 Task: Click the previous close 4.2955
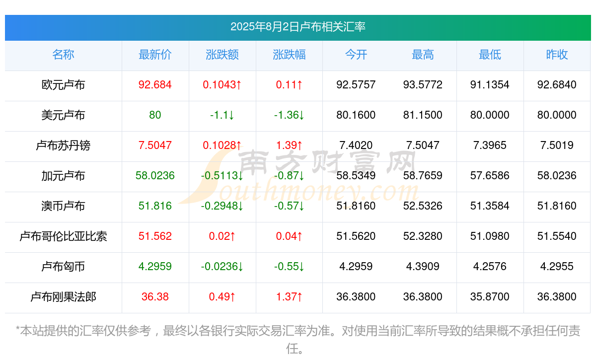(557, 267)
